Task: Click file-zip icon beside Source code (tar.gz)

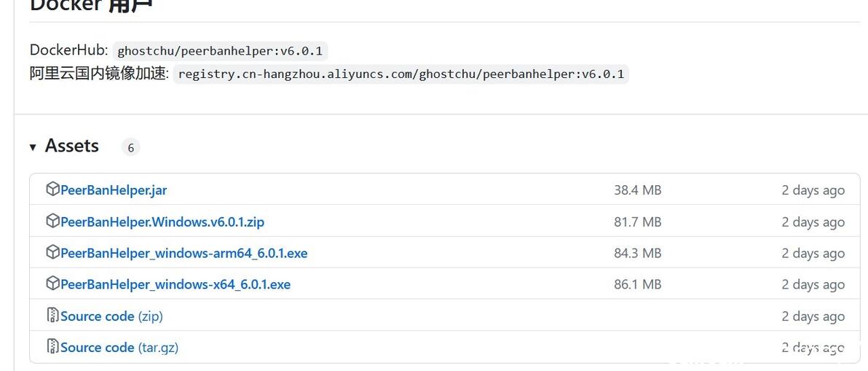Action: pyautogui.click(x=52, y=347)
